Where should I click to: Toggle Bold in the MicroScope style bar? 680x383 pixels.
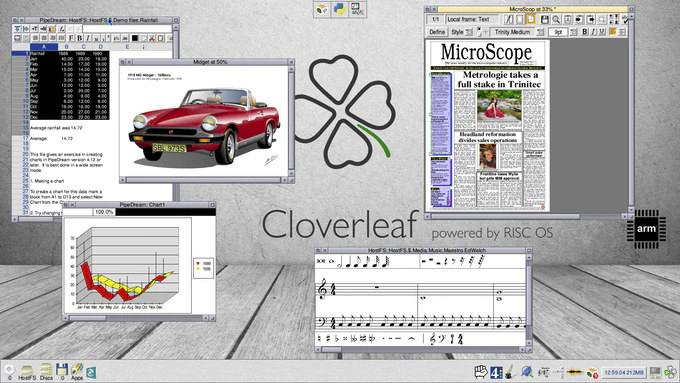585,32
